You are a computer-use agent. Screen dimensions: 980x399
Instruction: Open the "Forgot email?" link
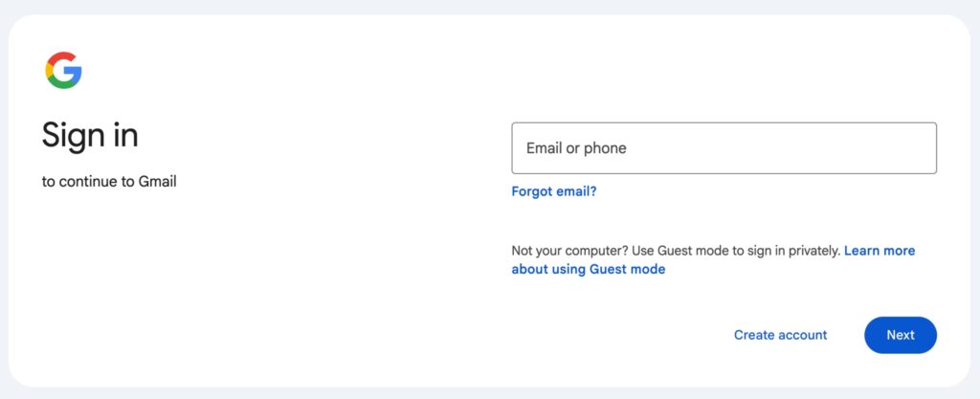pos(554,191)
